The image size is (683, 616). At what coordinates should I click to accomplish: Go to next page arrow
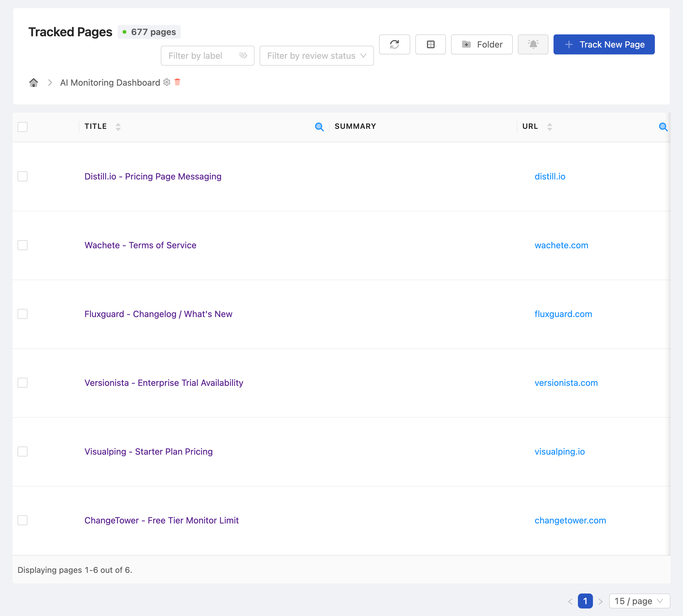(600, 601)
